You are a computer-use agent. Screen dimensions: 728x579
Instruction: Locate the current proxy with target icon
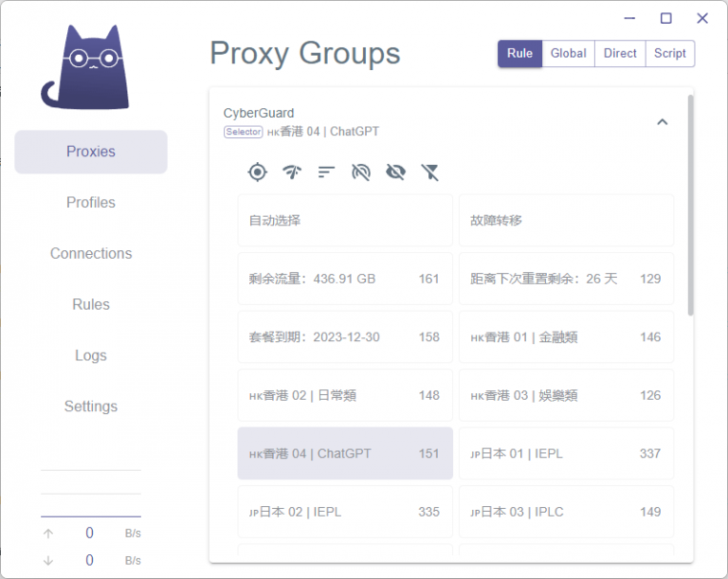[257, 172]
